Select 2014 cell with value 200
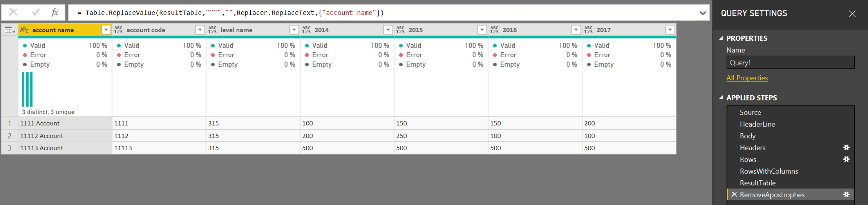868x205 pixels. pyautogui.click(x=347, y=136)
